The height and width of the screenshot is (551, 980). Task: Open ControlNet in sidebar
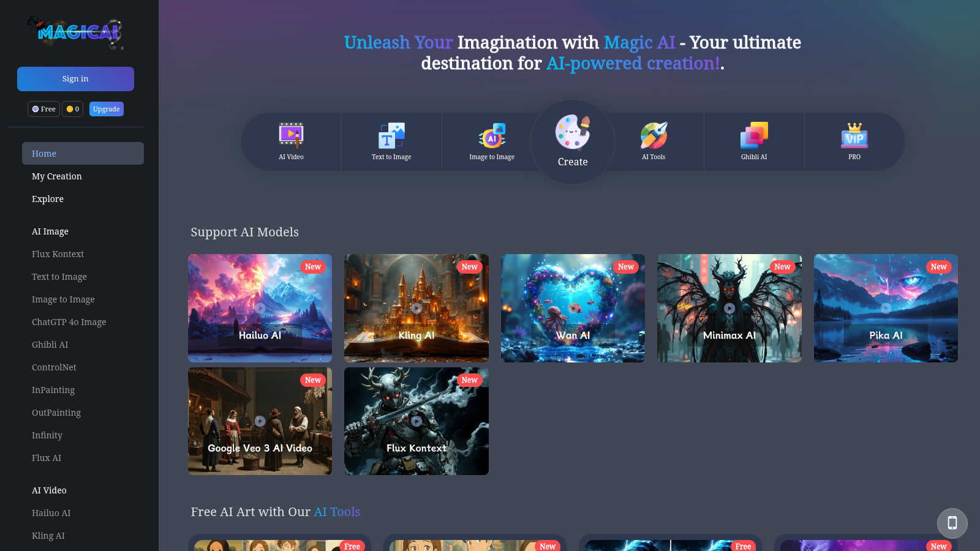coord(54,367)
